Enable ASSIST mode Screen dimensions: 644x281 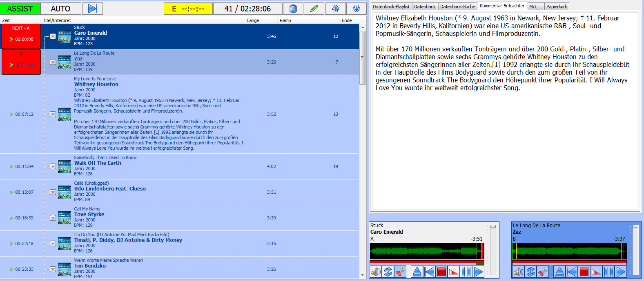pyautogui.click(x=20, y=9)
